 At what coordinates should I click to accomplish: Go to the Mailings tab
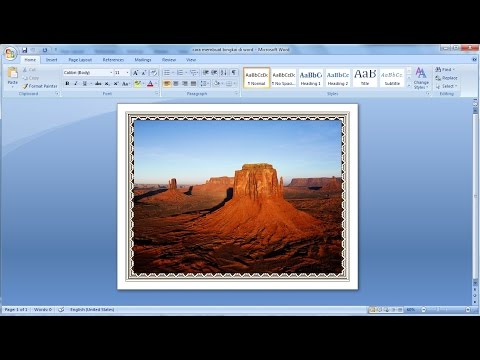pos(143,60)
